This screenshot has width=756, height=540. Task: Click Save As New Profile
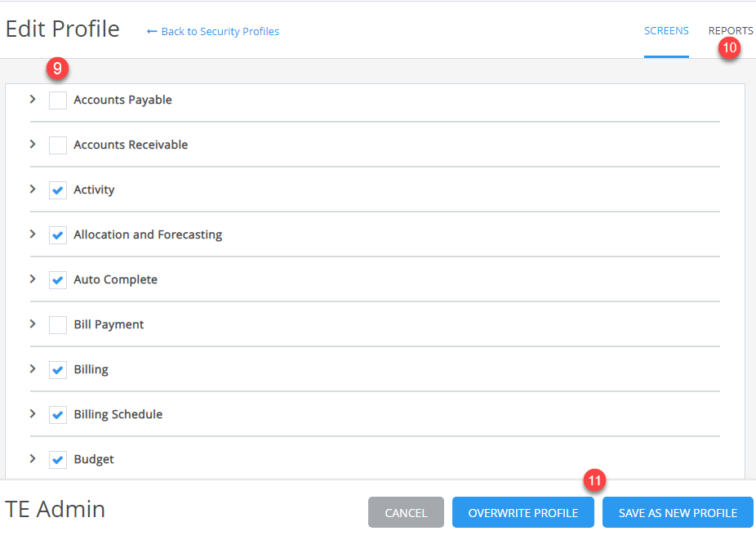[678, 512]
